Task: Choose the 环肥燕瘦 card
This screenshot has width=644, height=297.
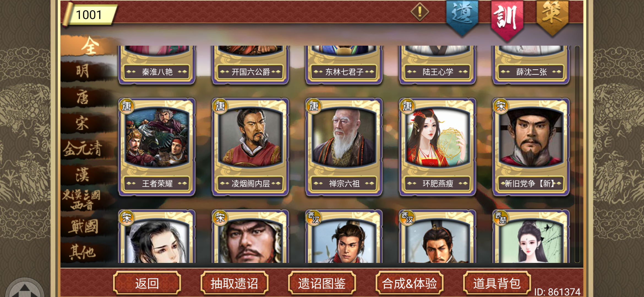Action: click(x=438, y=147)
